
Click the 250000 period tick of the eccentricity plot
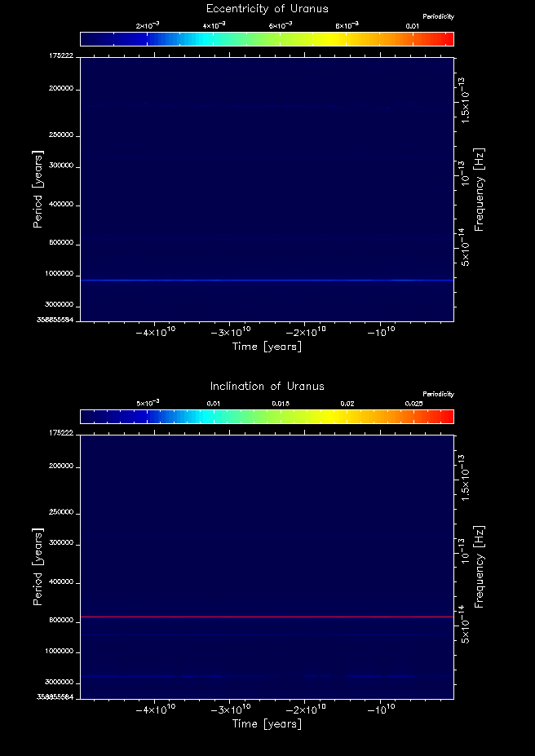[x=63, y=135]
